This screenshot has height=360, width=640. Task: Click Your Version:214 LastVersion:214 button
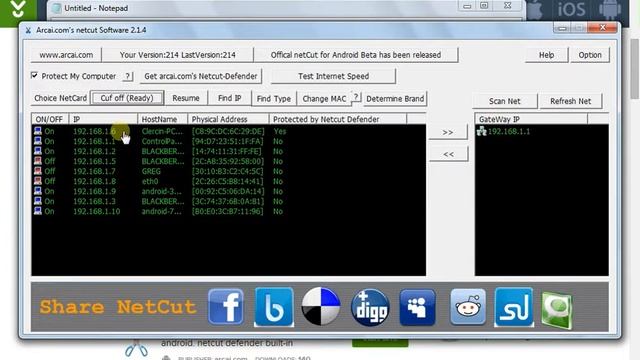(x=178, y=55)
